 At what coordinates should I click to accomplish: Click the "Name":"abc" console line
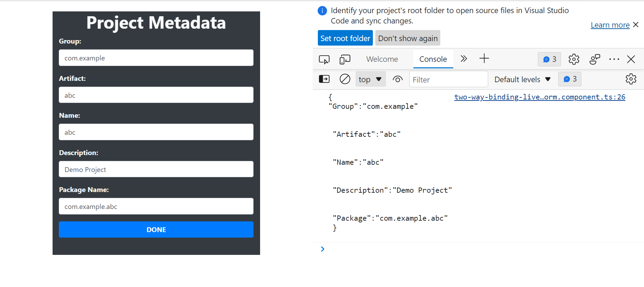coord(358,162)
